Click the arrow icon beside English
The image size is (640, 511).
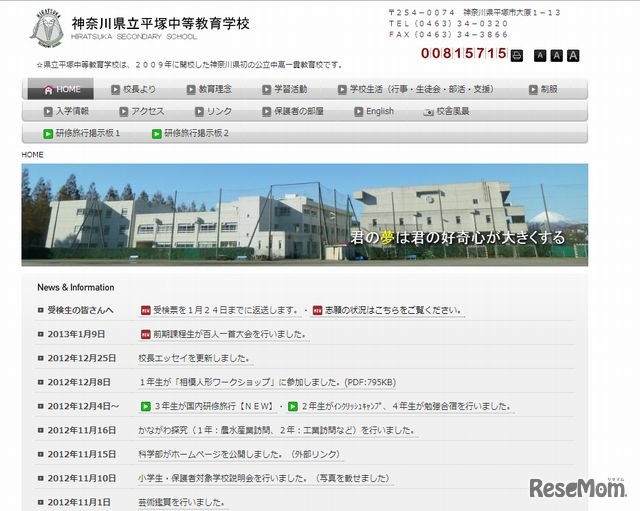tap(359, 111)
